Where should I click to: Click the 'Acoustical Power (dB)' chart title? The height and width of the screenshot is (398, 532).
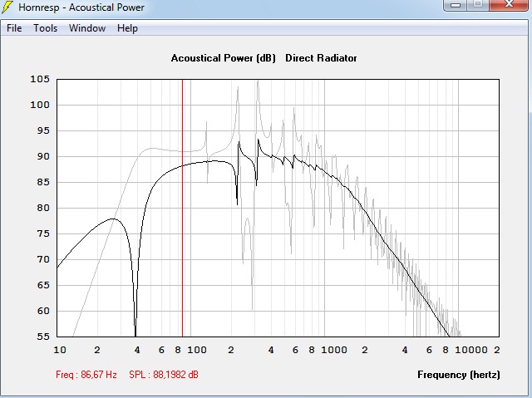pyautogui.click(x=224, y=58)
